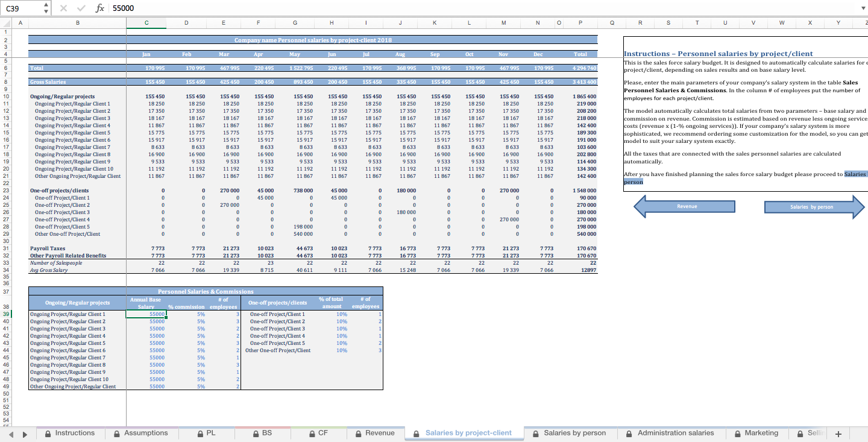The image size is (868, 442).
Task: Select row 6 header
Action: point(5,68)
